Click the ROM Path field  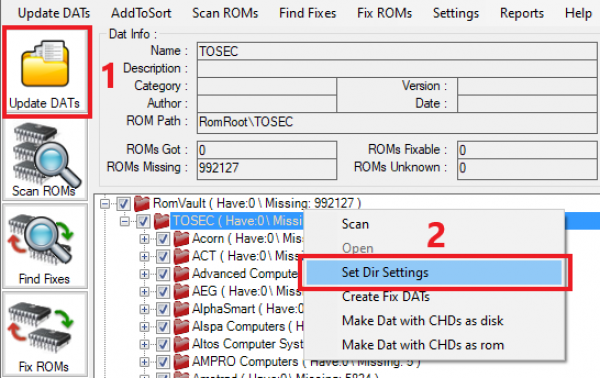click(397, 122)
